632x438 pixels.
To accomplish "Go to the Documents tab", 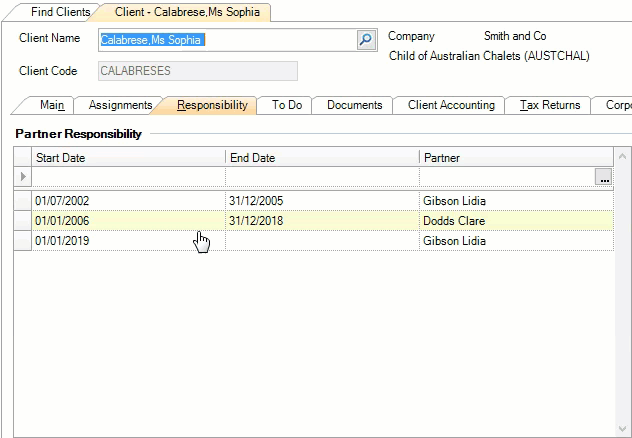I will click(354, 105).
